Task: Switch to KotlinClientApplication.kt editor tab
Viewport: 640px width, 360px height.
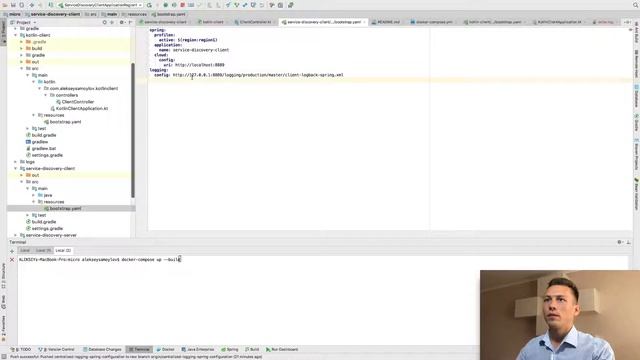Action: (559, 22)
